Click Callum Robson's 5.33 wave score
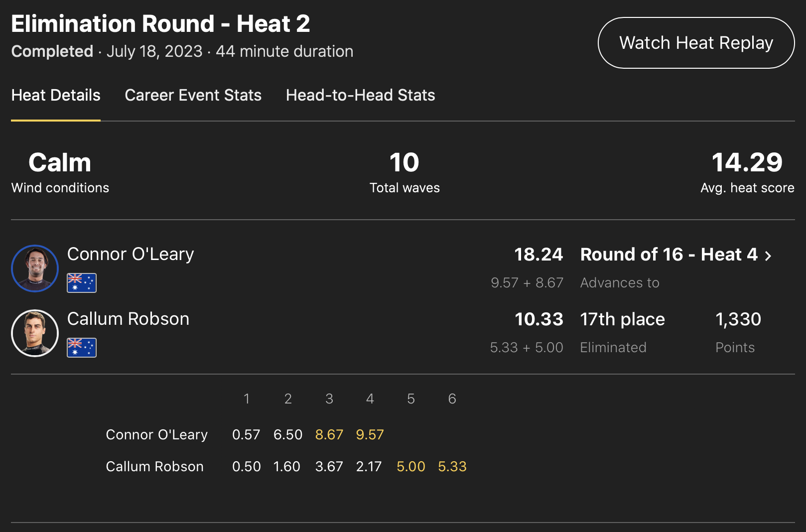The width and height of the screenshot is (806, 532). coord(452,466)
